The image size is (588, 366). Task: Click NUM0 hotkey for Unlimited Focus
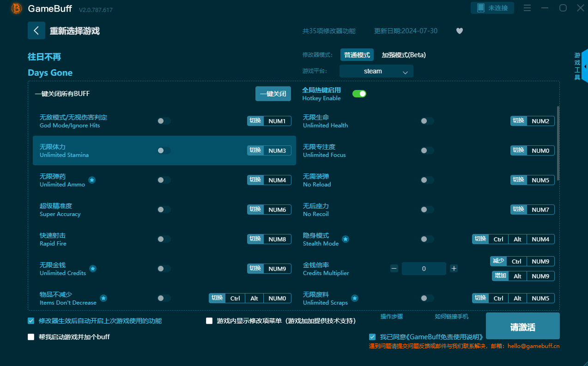[540, 150]
